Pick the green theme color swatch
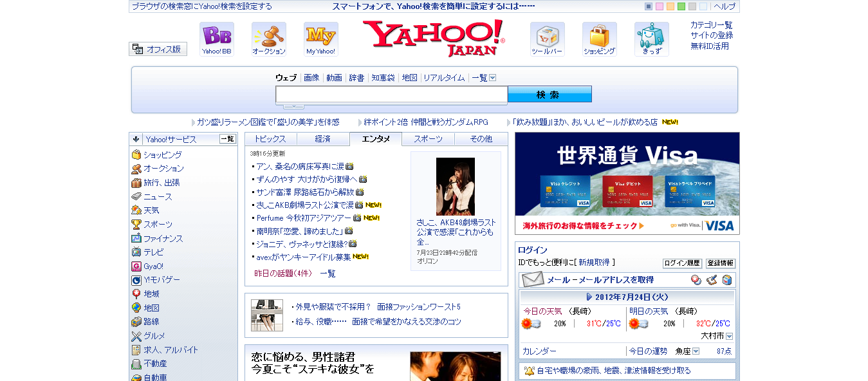The width and height of the screenshot is (868, 381). (x=681, y=6)
